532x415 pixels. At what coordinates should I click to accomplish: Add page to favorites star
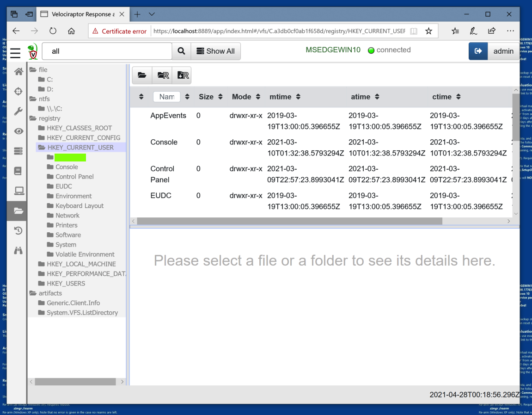[x=428, y=31]
